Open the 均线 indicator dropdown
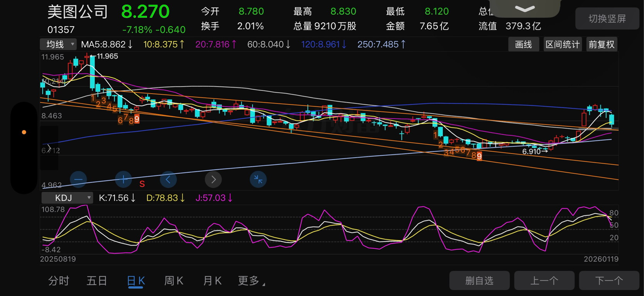The image size is (644, 296). click(x=58, y=44)
